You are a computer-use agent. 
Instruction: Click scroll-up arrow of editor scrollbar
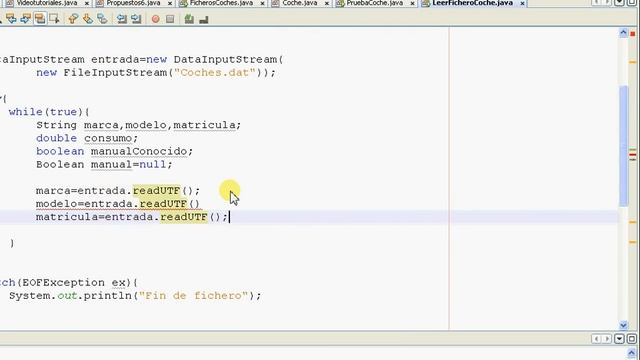pos(623,33)
